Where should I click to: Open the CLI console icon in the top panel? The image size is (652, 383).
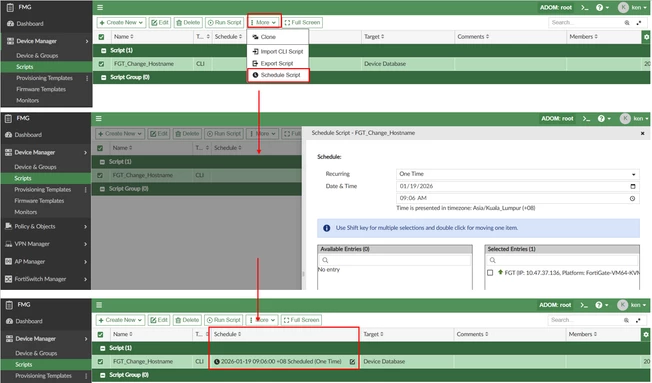(585, 7)
